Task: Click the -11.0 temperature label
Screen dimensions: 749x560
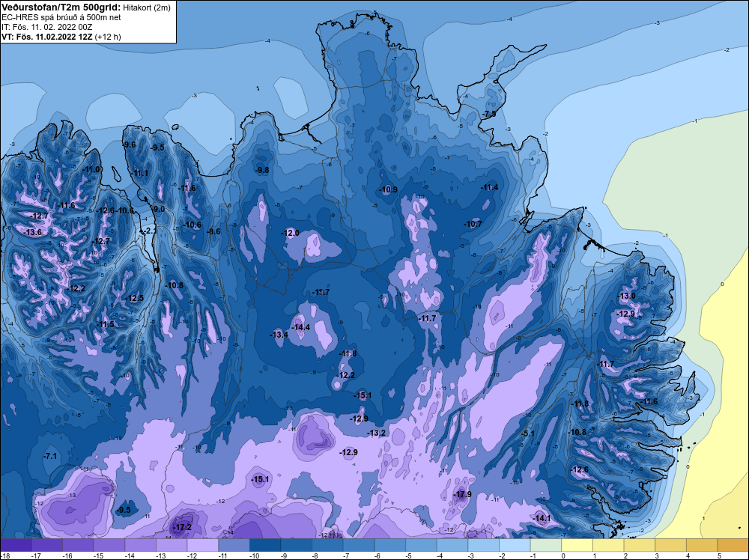Action: tap(91, 169)
